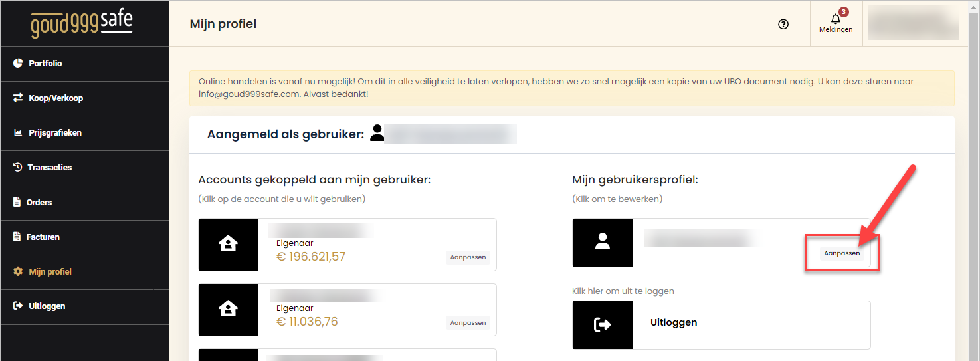The height and width of the screenshot is (361, 980).
Task: Select the € 196.621,57 amount
Action: coord(311,257)
